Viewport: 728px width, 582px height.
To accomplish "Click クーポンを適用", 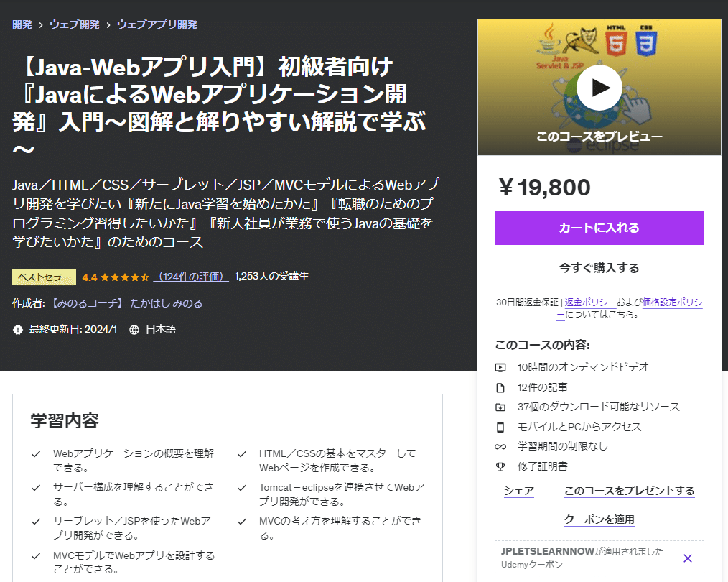I will point(599,519).
